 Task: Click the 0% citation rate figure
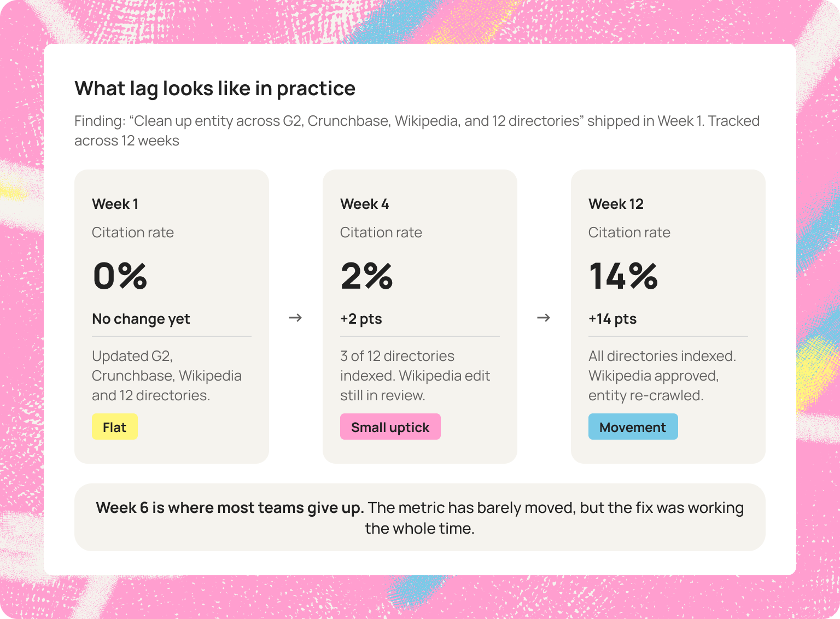click(120, 276)
